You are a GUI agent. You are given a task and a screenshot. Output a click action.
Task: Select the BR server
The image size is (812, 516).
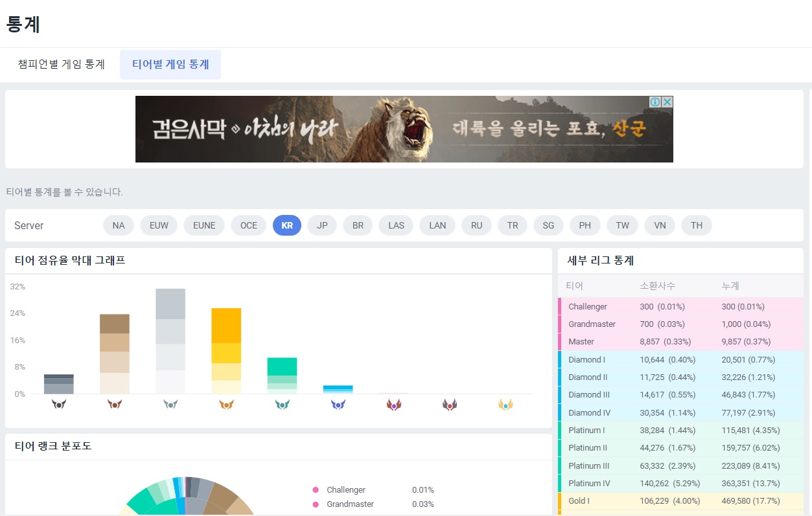358,225
